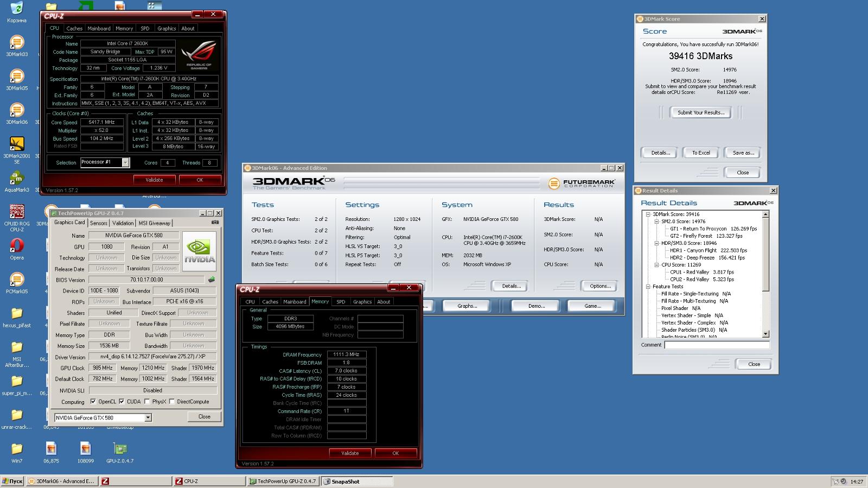Viewport: 868px width, 488px height.
Task: Toggle the CUDA checkbox in GPU-Z
Action: click(x=122, y=402)
